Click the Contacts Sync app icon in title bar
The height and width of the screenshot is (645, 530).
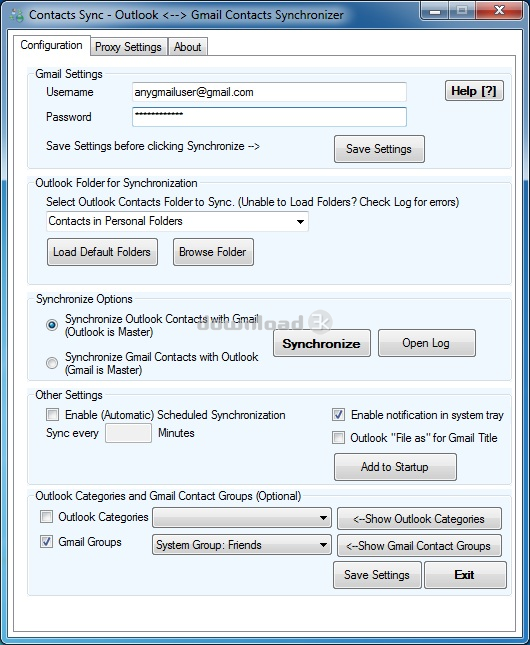pyautogui.click(x=17, y=15)
